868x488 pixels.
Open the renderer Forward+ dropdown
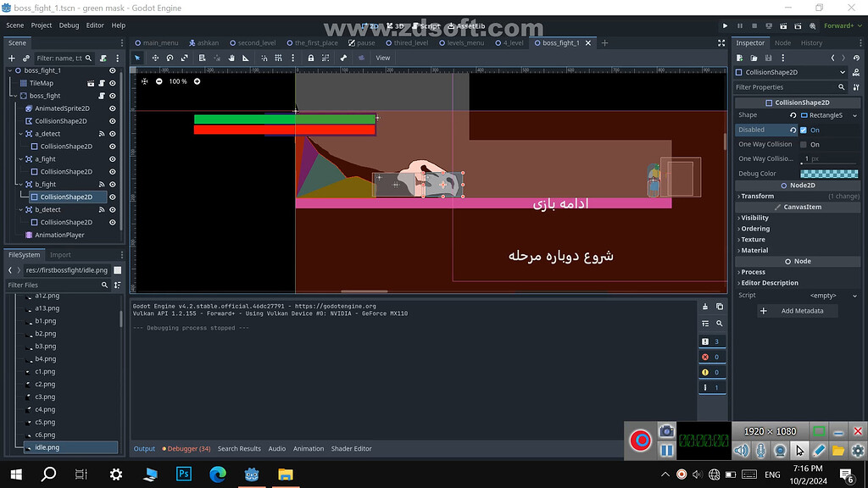pos(843,25)
